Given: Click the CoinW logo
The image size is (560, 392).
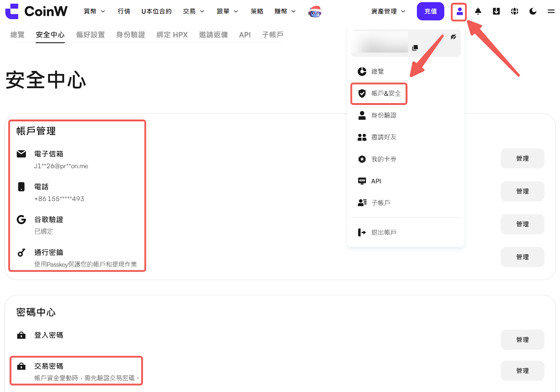Looking at the screenshot, I should tap(36, 11).
